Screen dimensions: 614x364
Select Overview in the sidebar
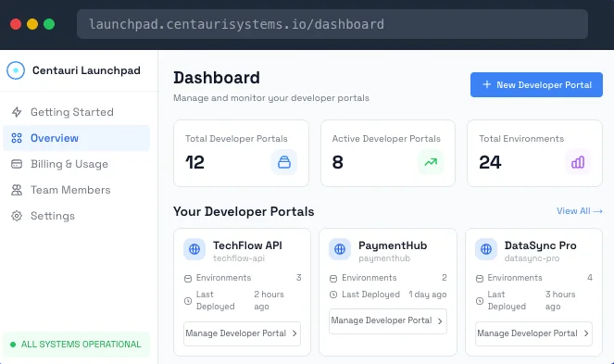point(76,138)
